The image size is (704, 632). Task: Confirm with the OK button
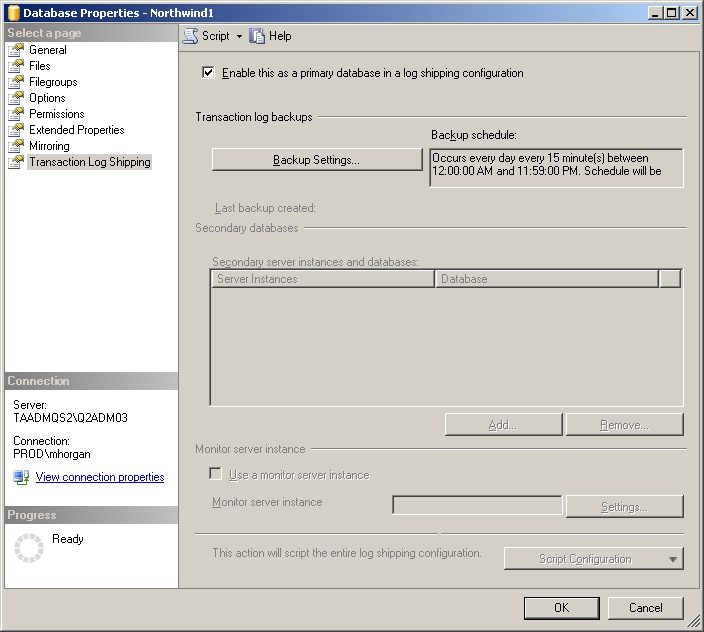(x=562, y=608)
